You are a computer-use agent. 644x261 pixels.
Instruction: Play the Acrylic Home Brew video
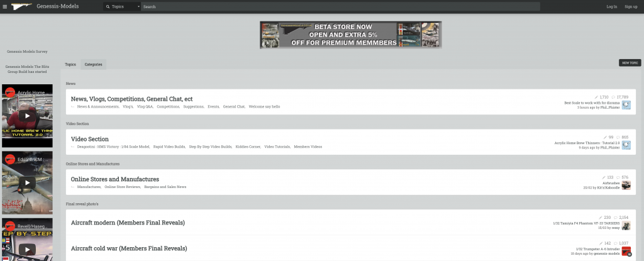pos(27,116)
